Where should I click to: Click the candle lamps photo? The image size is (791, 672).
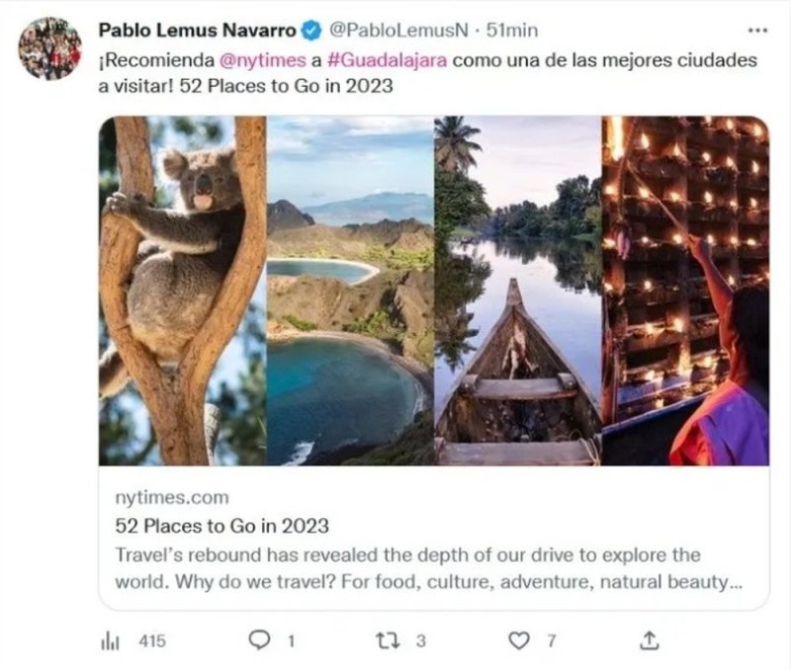coord(685,291)
